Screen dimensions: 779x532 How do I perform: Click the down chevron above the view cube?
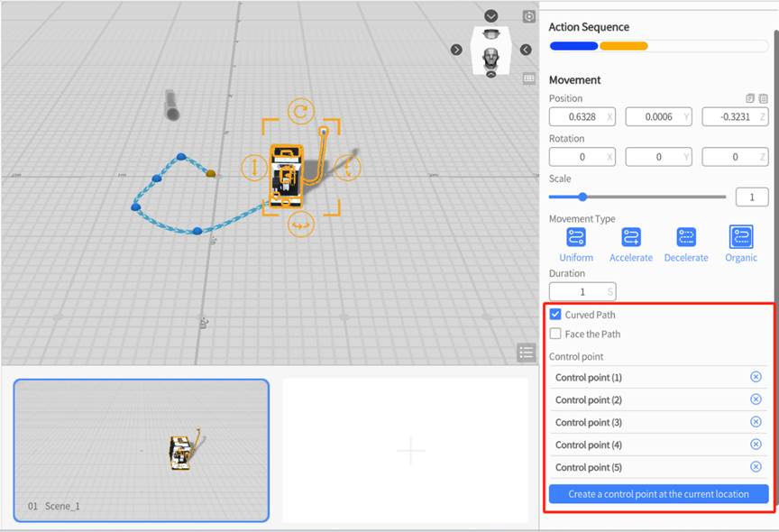490,16
